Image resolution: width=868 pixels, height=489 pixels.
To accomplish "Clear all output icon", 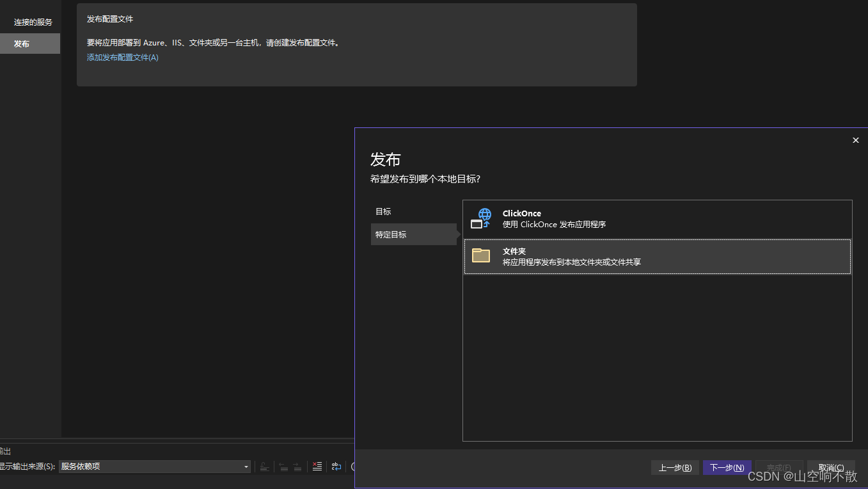I will (x=317, y=467).
